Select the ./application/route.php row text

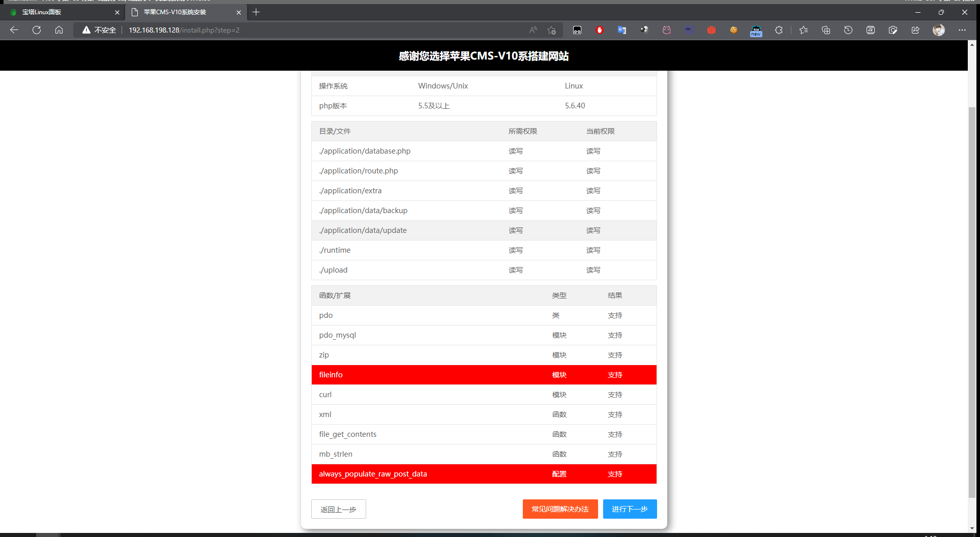click(359, 171)
